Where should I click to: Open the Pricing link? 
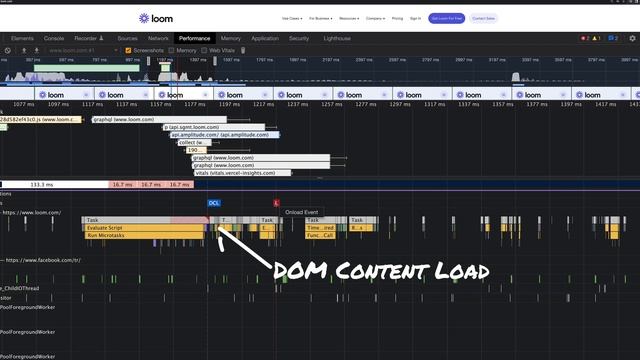397,18
